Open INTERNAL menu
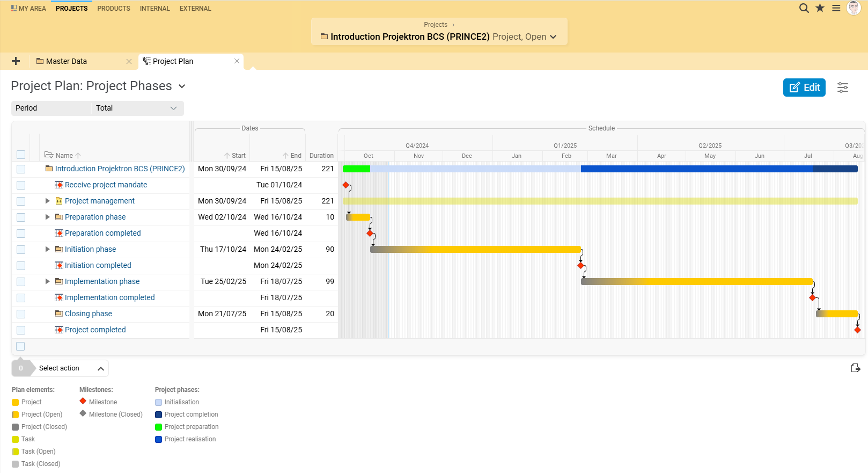Screen dimensions: 868x473 click(x=155, y=8)
